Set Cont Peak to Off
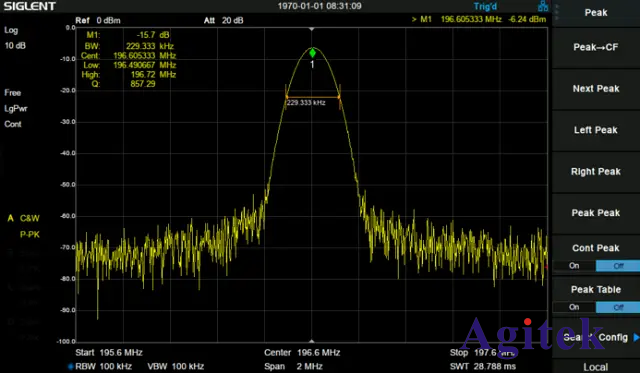The image size is (640, 373). pyautogui.click(x=618, y=266)
